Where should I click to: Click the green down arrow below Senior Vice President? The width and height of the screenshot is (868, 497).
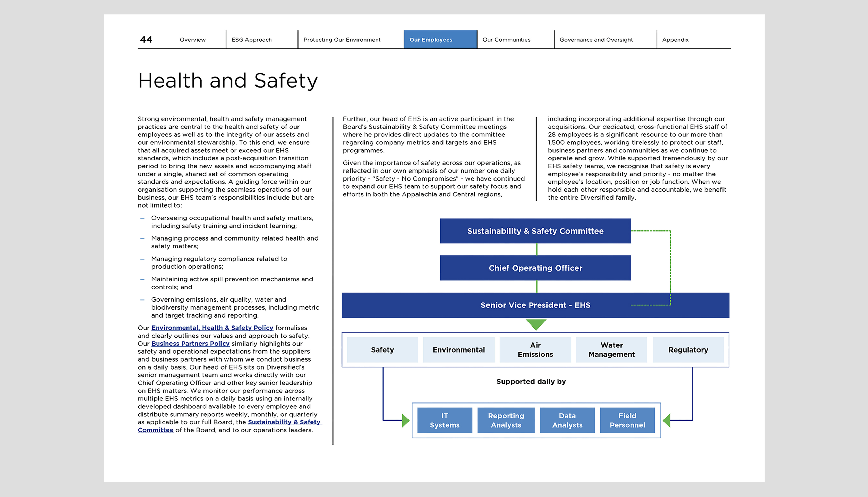tap(536, 324)
